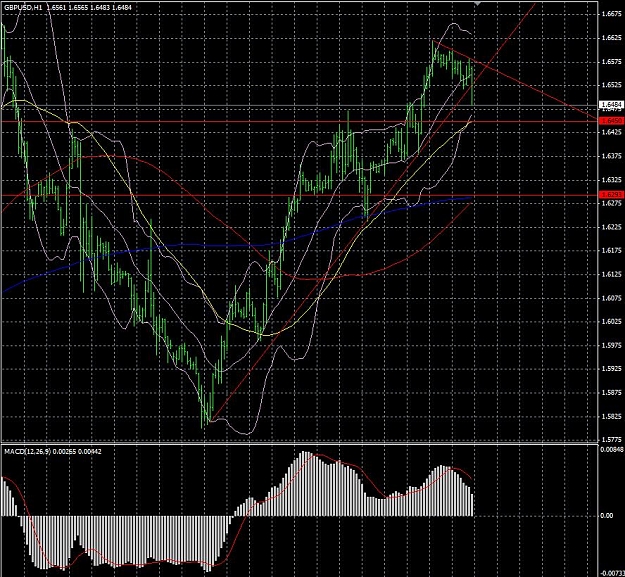625x577 pixels.
Task: Click the 1.6325 price scale label
Action: [x=612, y=180]
